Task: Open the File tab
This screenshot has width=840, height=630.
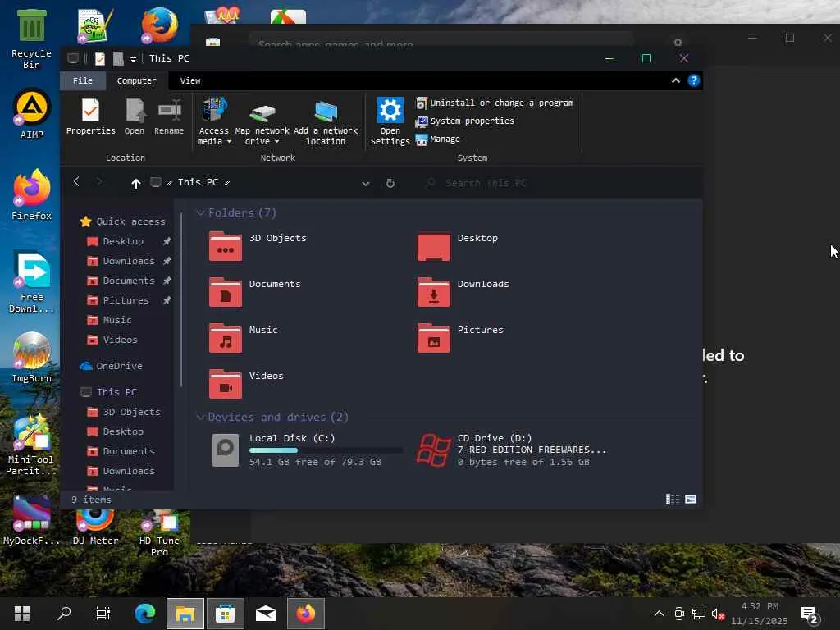Action: [83, 80]
